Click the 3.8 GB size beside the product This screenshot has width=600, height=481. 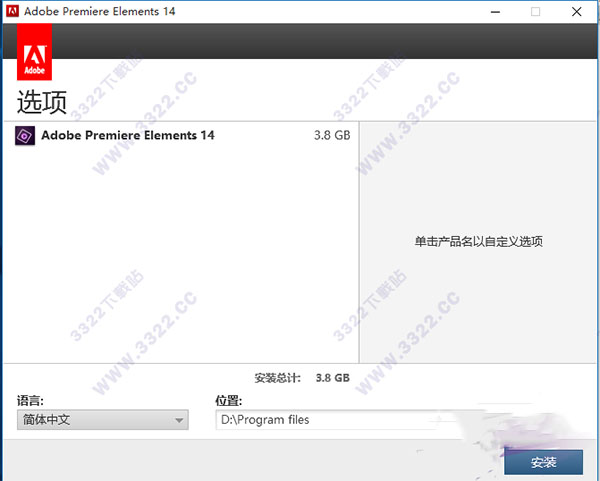332,135
